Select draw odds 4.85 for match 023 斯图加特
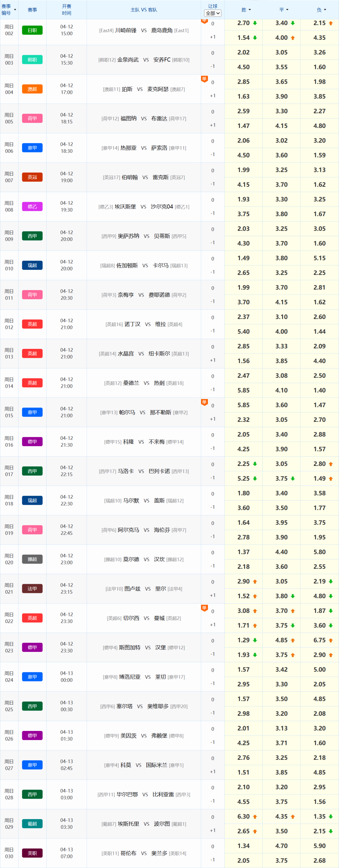 click(281, 640)
